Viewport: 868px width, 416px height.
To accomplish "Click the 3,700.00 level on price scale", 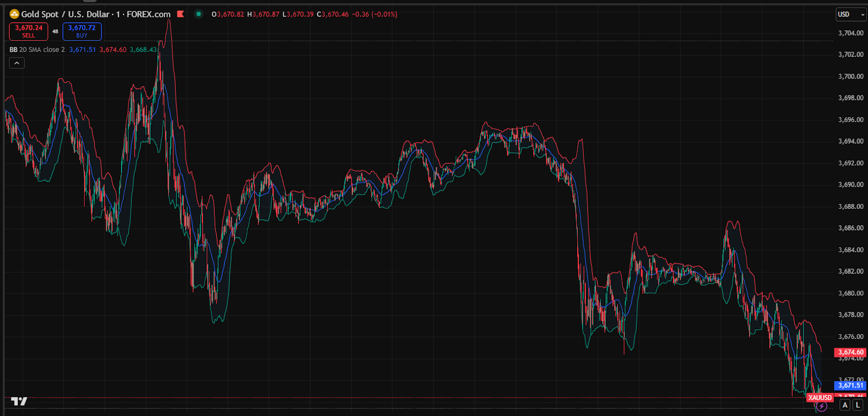I will coord(851,76).
